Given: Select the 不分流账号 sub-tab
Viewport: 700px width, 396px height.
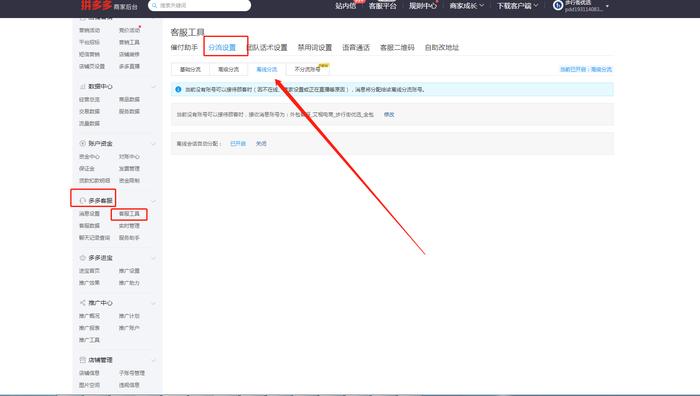Looking at the screenshot, I should coord(308,69).
